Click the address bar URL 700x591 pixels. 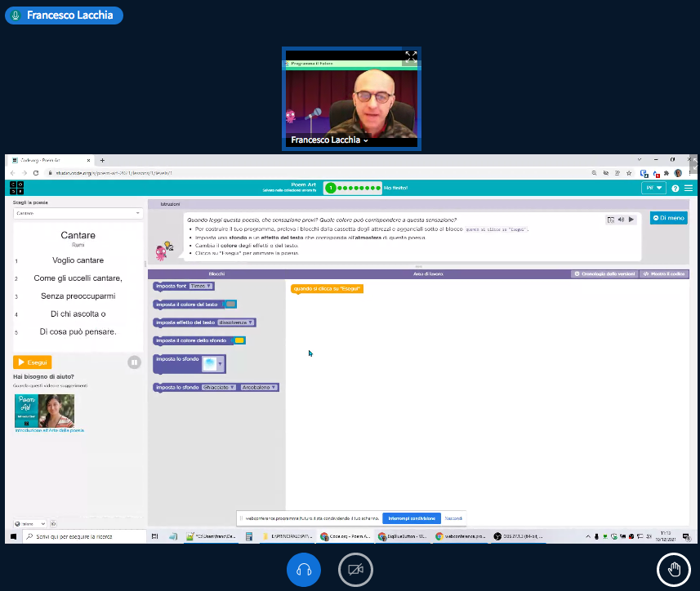click(114, 173)
